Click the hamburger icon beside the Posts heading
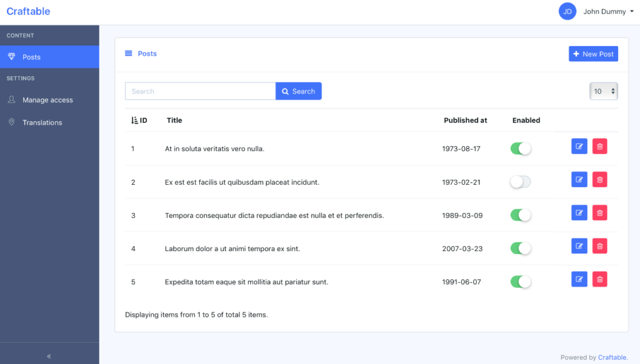The height and width of the screenshot is (364, 640). point(129,54)
